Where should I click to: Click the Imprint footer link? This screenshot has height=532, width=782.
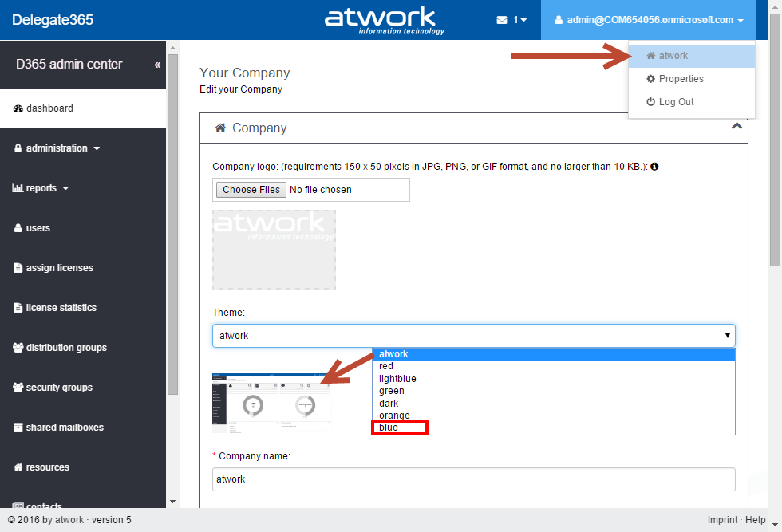pyautogui.click(x=722, y=519)
